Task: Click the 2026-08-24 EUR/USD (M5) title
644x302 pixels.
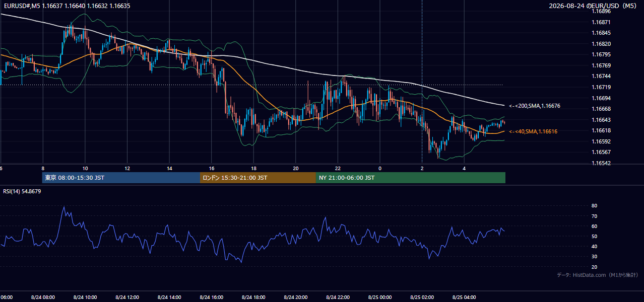Action: (593, 6)
